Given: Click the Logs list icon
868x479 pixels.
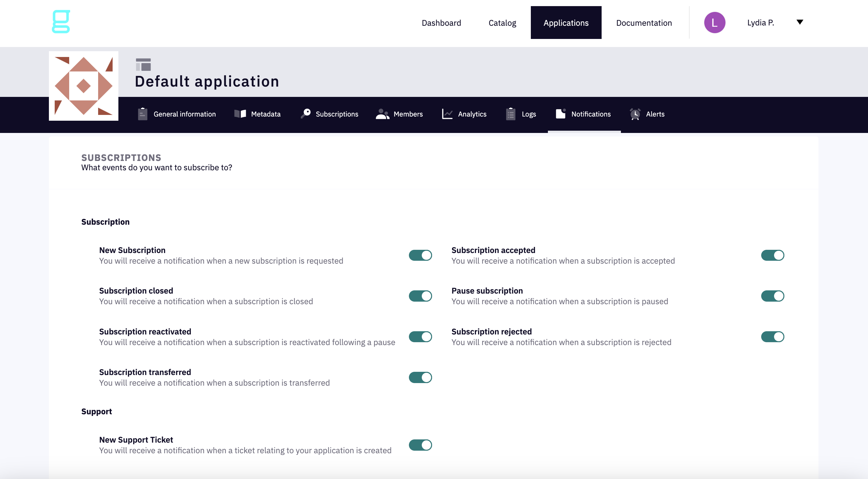Looking at the screenshot, I should tap(511, 114).
